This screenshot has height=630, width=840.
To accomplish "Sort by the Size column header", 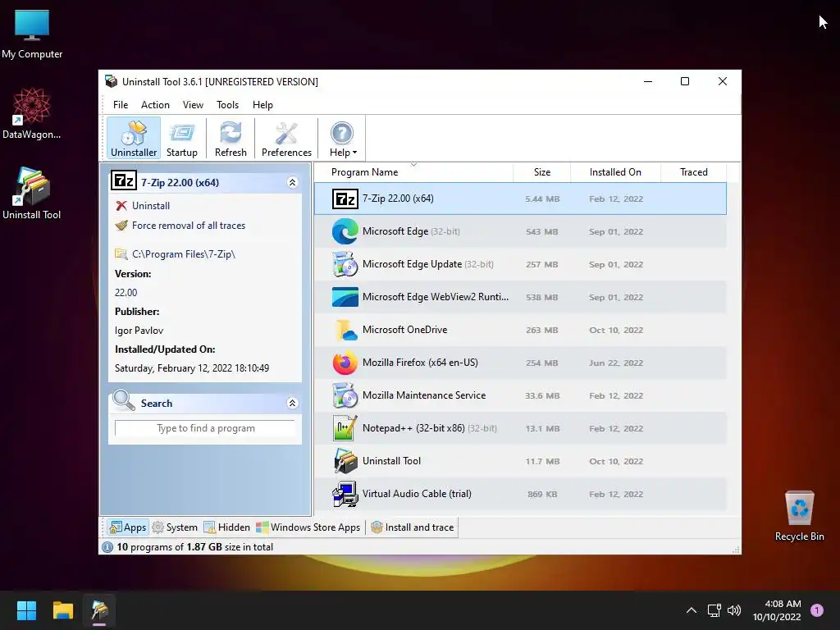I will [541, 172].
